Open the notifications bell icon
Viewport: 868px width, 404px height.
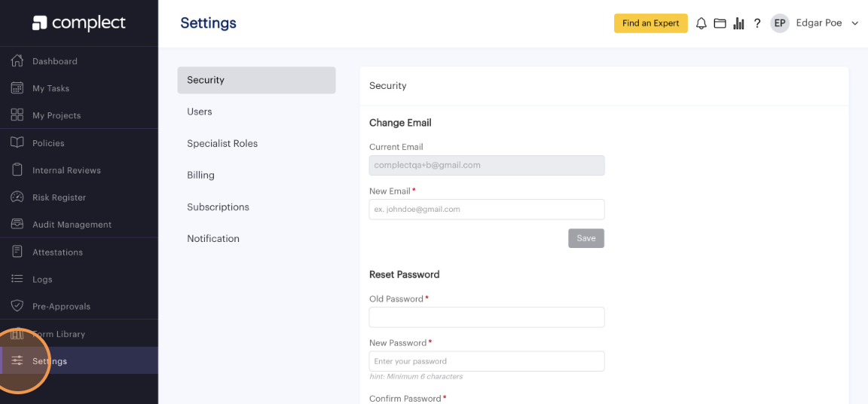pyautogui.click(x=701, y=23)
